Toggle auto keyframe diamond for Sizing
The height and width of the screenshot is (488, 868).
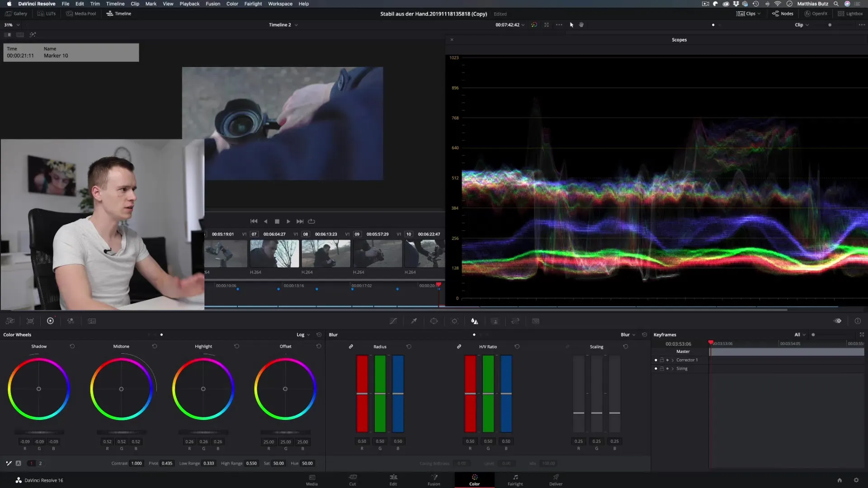pyautogui.click(x=667, y=369)
